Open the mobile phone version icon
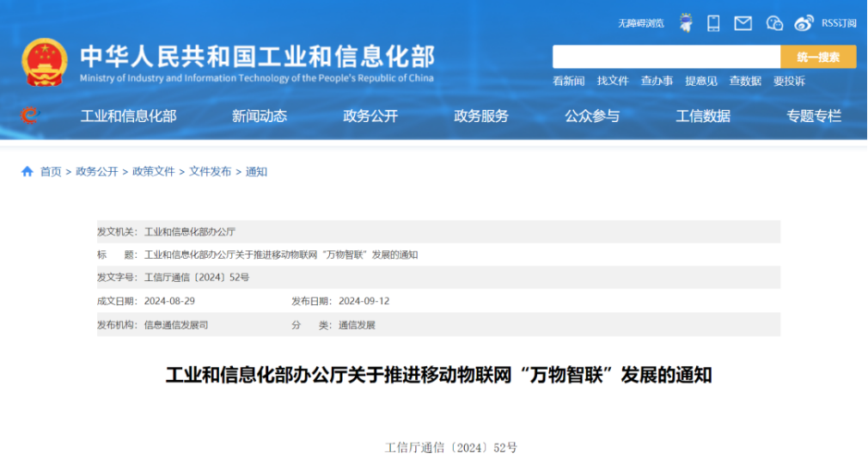The width and height of the screenshot is (868, 472). (713, 23)
